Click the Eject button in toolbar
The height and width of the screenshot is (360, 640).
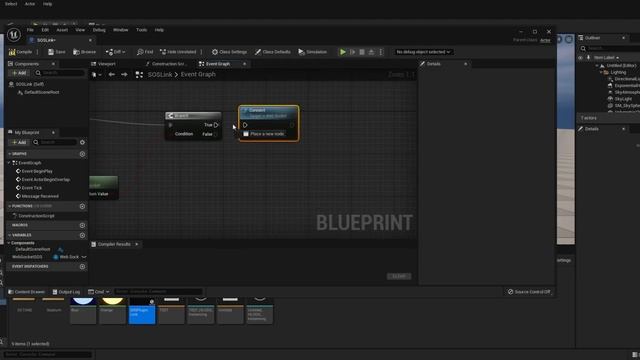(371, 52)
